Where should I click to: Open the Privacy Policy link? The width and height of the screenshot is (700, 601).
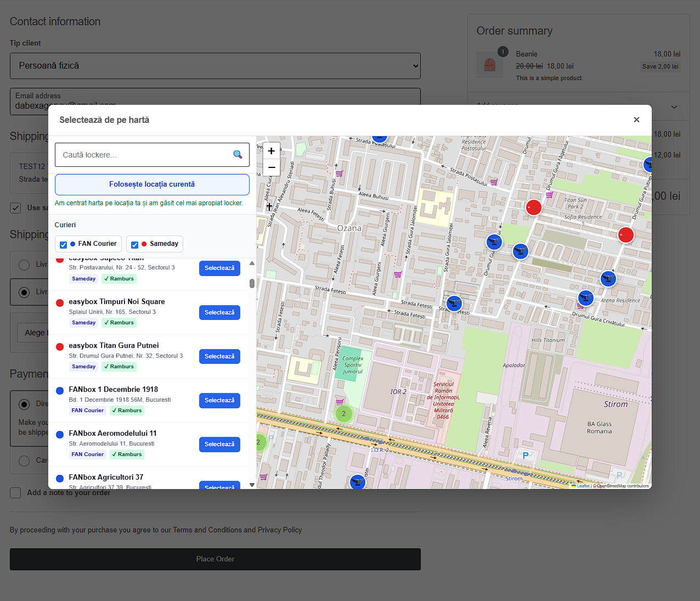pyautogui.click(x=280, y=530)
